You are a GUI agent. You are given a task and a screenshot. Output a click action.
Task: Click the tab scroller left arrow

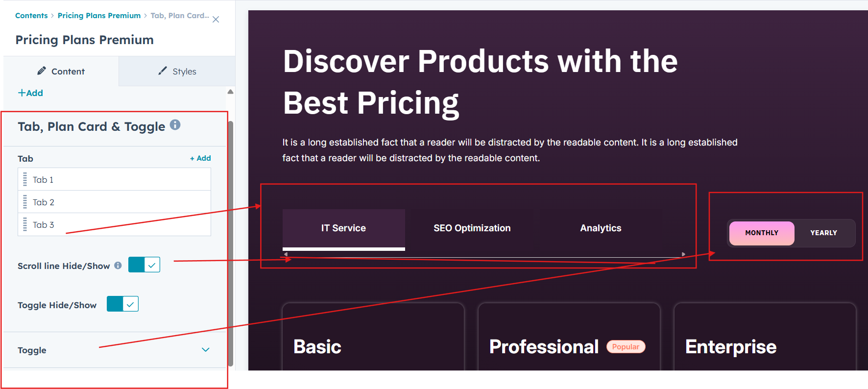[x=286, y=254]
